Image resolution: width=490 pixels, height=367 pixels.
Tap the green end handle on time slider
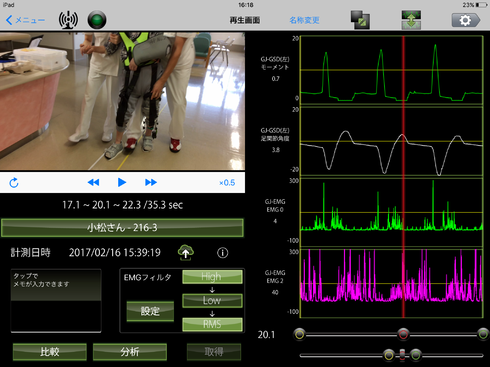point(483,334)
